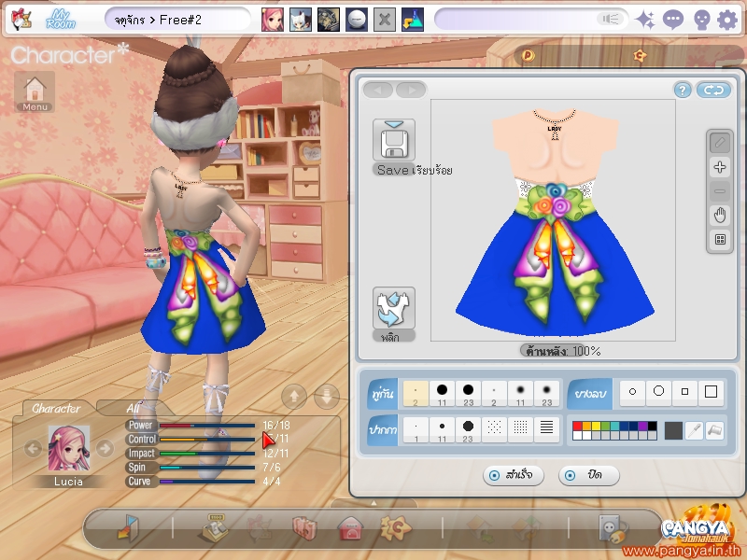Open the help question mark
The image size is (747, 560).
pos(683,90)
